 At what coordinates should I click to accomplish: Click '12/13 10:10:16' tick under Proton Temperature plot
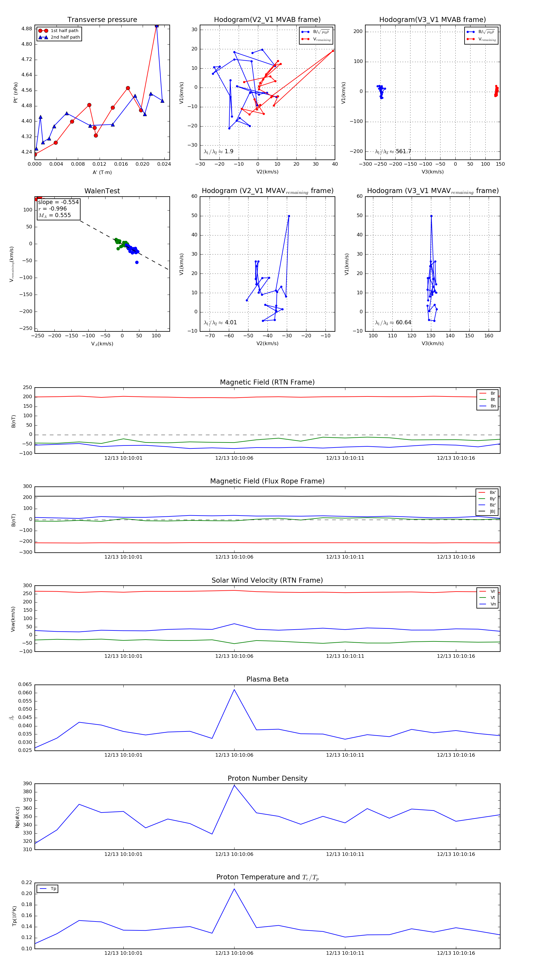coord(456,953)
